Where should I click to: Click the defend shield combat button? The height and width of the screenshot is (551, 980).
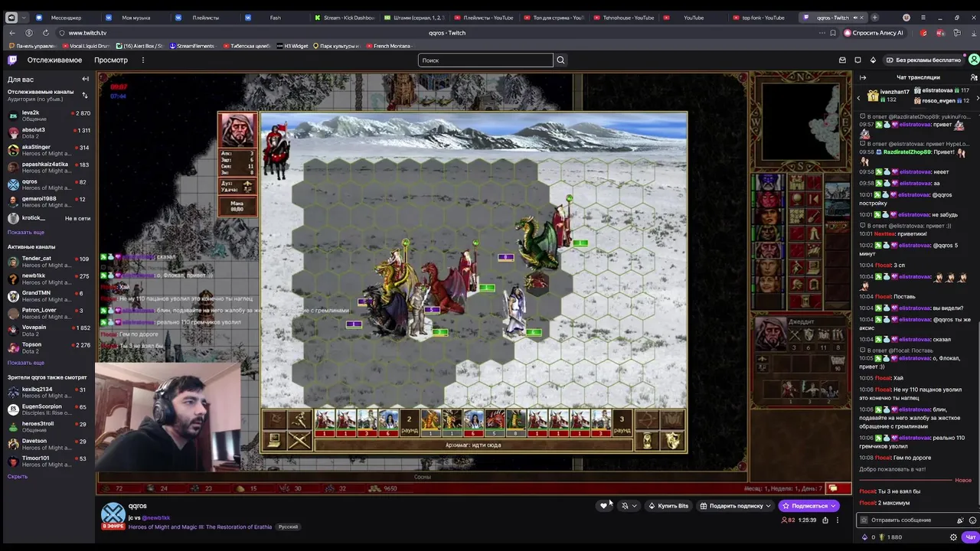(x=672, y=441)
